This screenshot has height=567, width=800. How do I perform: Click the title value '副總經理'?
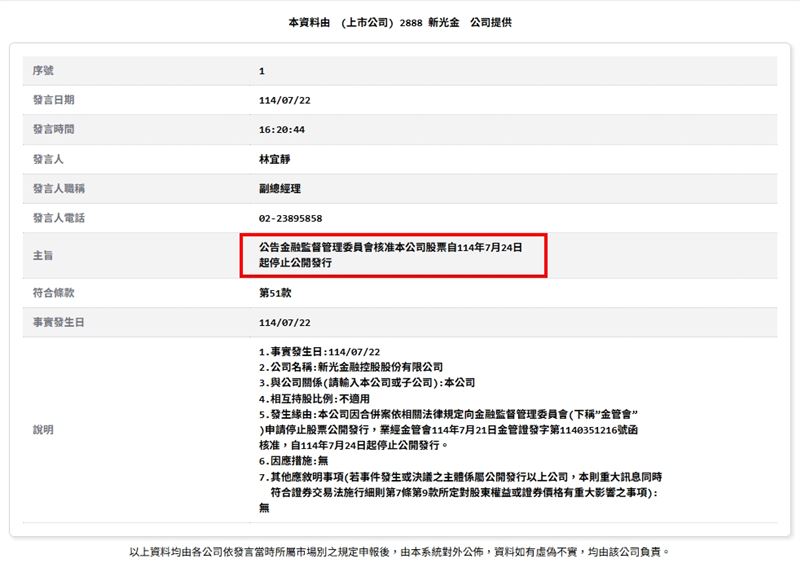(x=280, y=188)
